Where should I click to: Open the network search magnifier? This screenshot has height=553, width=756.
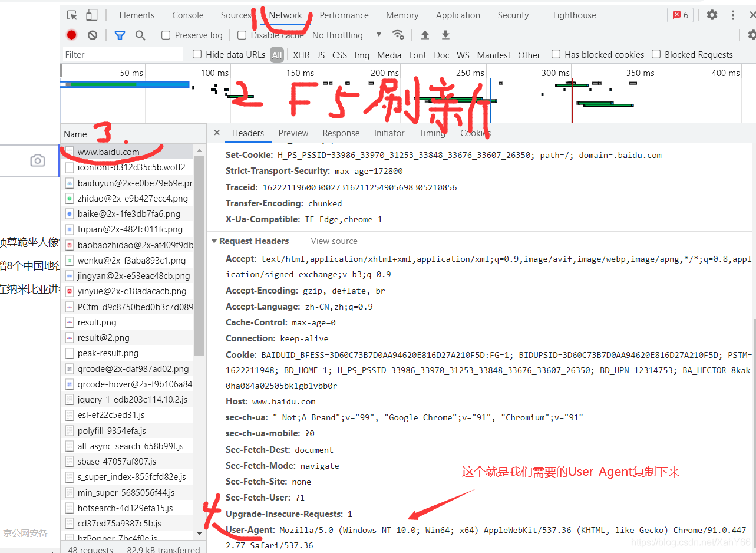click(x=140, y=35)
